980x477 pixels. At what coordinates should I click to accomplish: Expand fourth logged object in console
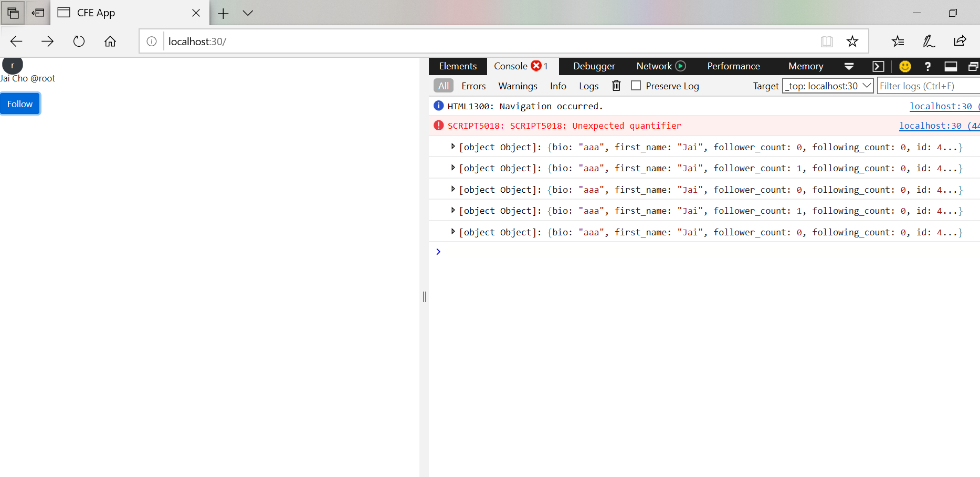pos(453,210)
